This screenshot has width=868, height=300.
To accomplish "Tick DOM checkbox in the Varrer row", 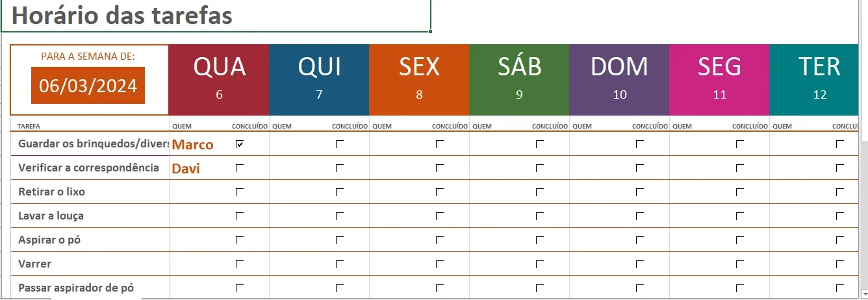I will tap(640, 264).
